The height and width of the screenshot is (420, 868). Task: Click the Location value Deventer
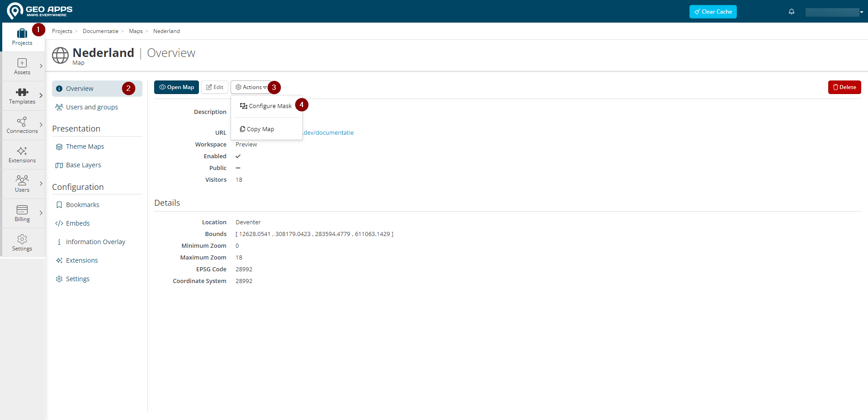pos(248,222)
